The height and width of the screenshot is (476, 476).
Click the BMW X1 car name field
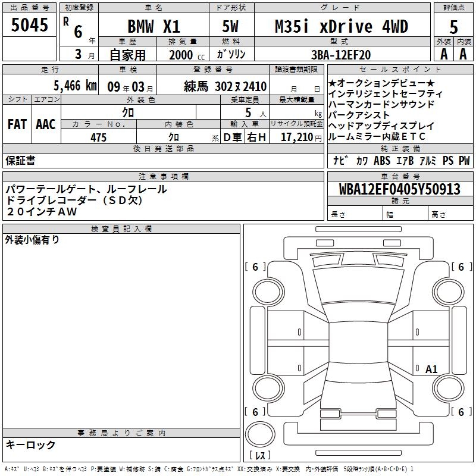pyautogui.click(x=154, y=27)
